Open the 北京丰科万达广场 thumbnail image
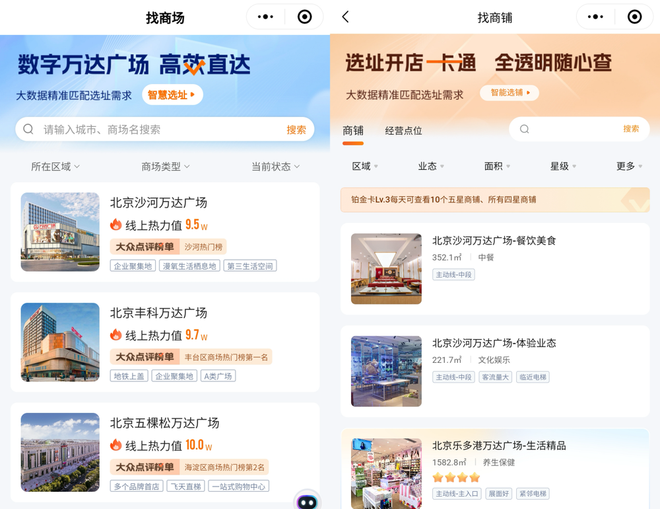Screen dimensions: 660x509 click(60, 342)
